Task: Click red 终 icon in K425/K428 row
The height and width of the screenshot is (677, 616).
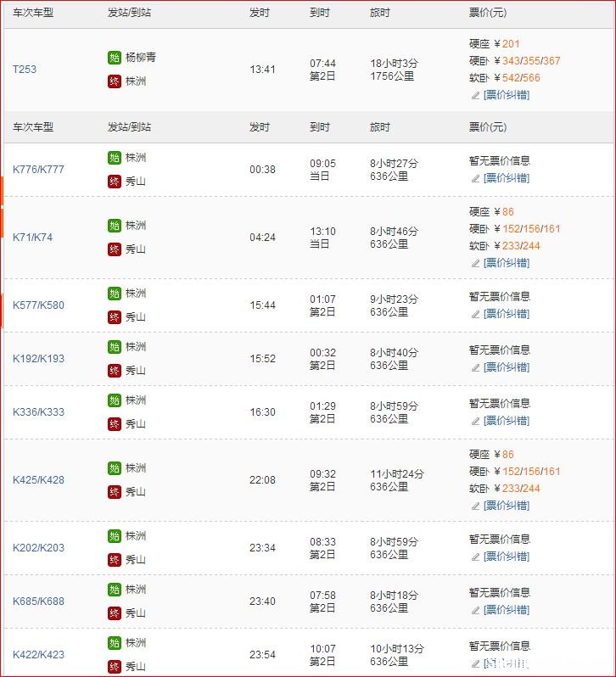Action: 115,492
